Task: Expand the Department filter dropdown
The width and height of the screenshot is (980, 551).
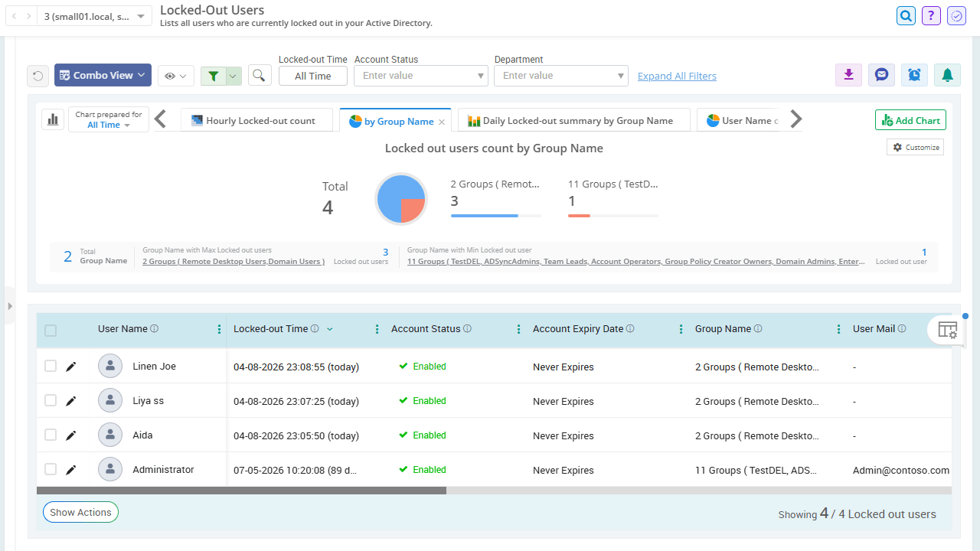Action: point(561,76)
